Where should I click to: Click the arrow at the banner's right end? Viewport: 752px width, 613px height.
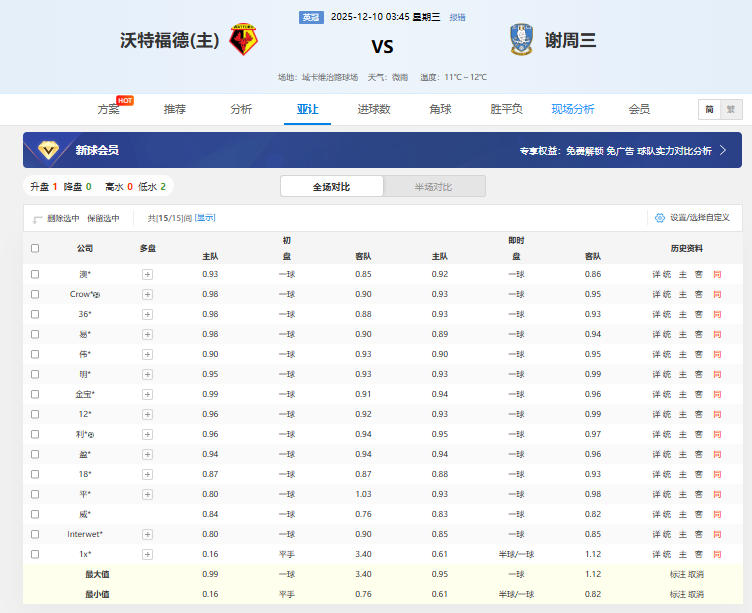pos(722,150)
